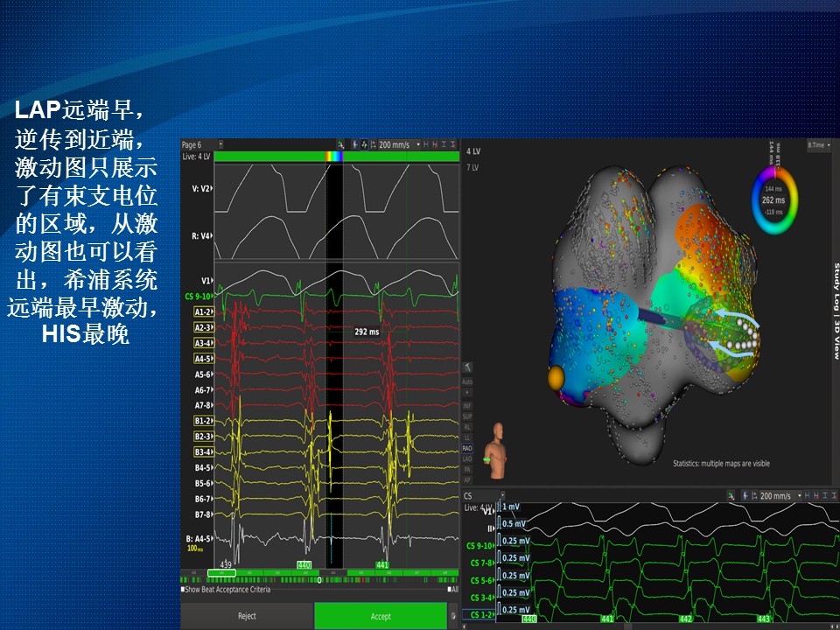Click the blue figure icon in CS toolbar

pos(745,496)
